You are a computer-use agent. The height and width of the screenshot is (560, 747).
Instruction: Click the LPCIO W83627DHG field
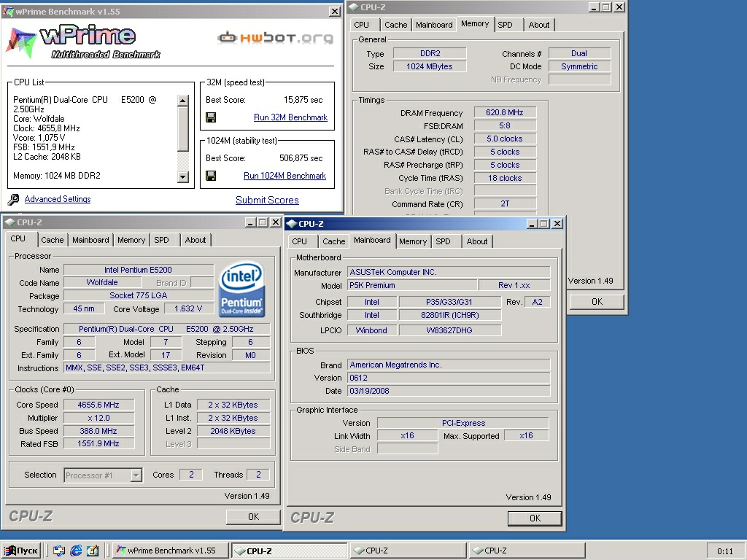tap(449, 330)
